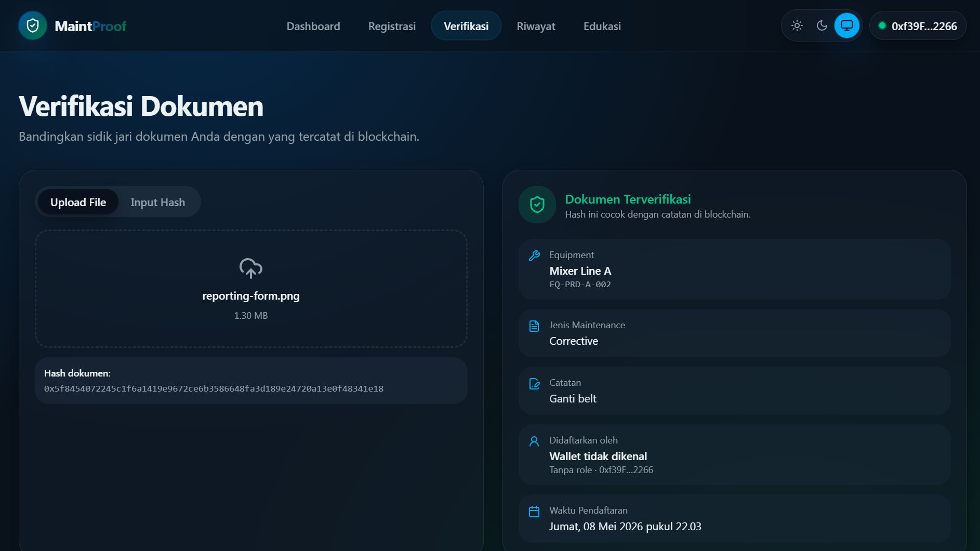The width and height of the screenshot is (980, 551).
Task: Switch to light theme sun icon
Action: (797, 25)
